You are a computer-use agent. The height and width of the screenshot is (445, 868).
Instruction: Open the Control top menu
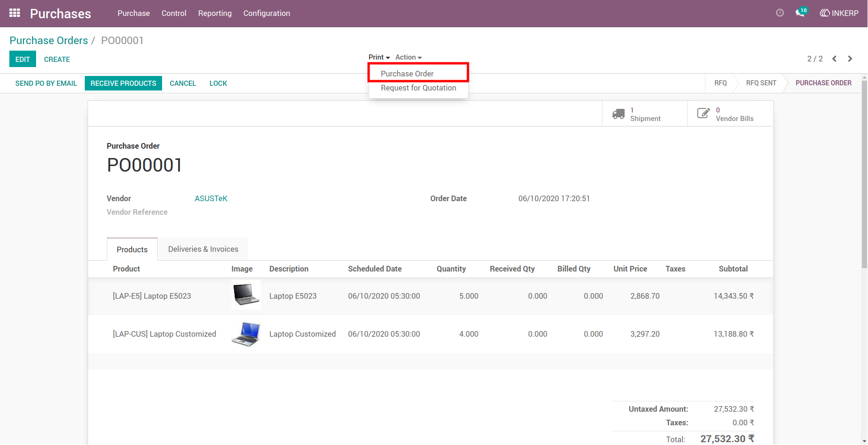(x=174, y=13)
